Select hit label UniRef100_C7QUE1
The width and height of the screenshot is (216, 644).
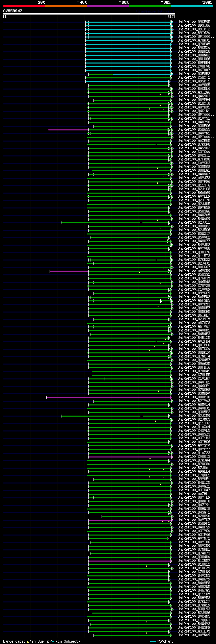(194, 475)
